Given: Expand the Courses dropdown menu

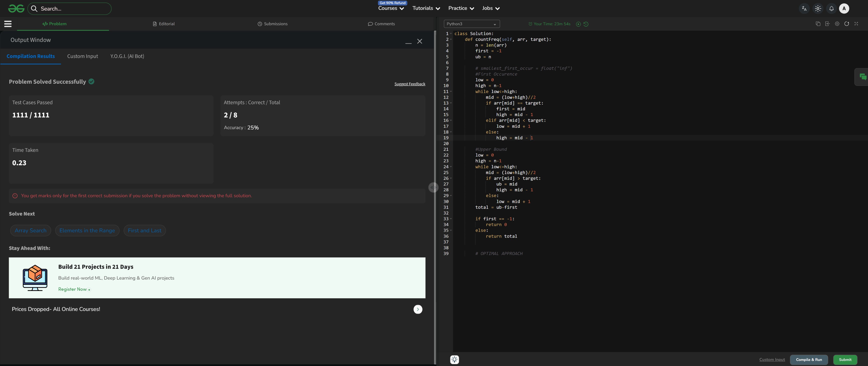Looking at the screenshot, I should click(391, 8).
